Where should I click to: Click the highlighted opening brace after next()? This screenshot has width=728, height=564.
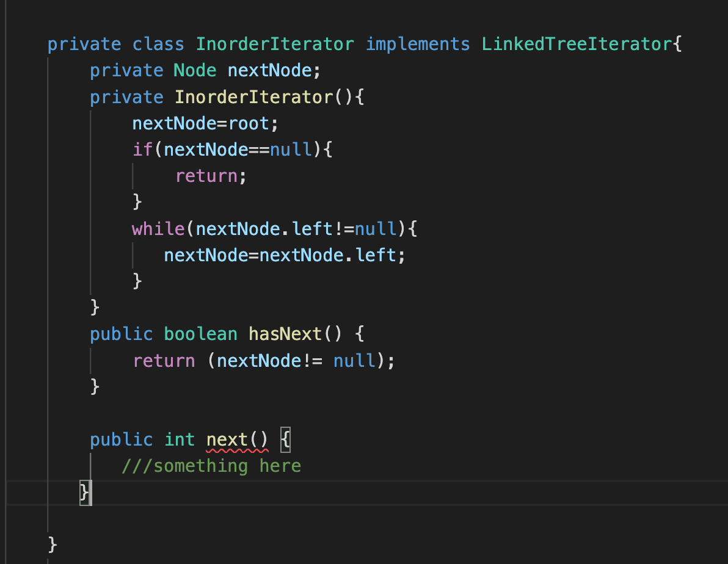coord(286,439)
